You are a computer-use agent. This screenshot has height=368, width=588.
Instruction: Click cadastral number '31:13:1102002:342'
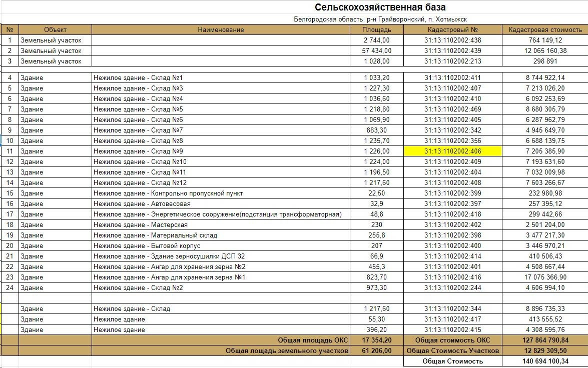(x=452, y=130)
